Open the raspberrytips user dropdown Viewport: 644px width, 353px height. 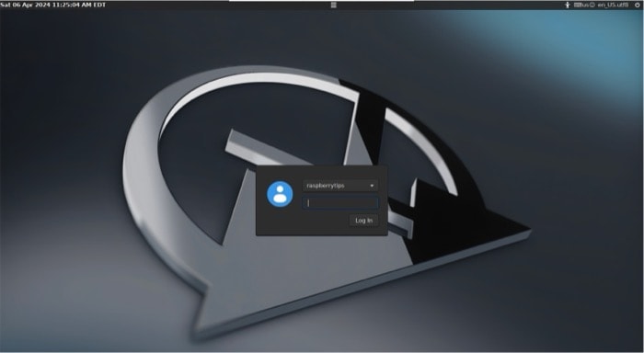coord(340,186)
